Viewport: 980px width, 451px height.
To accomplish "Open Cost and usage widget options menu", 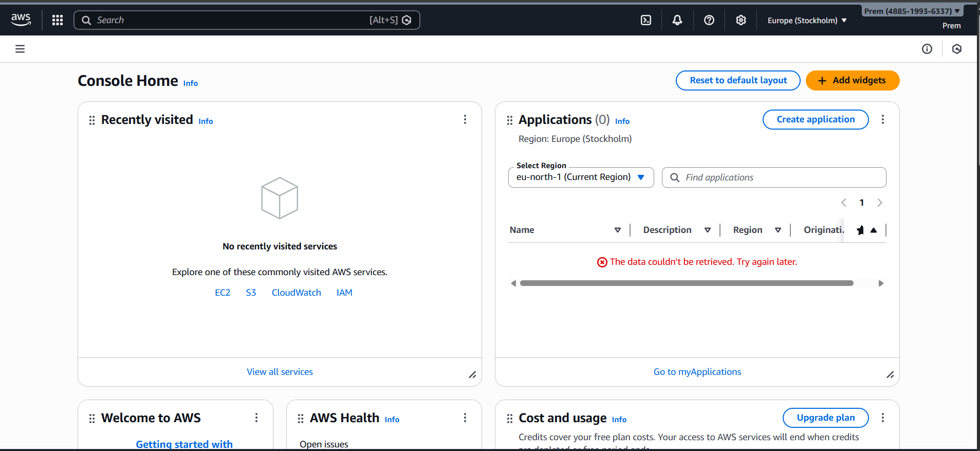I will tap(883, 418).
